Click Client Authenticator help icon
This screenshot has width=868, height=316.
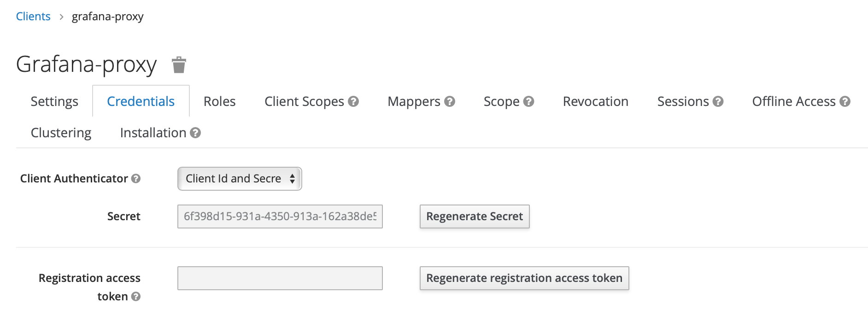pos(136,178)
